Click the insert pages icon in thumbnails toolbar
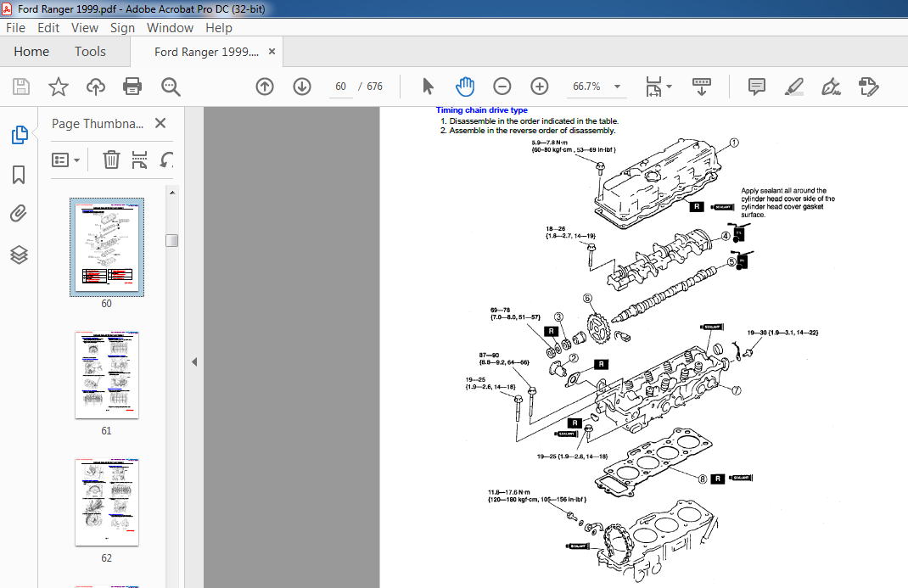The image size is (908, 588). pos(139,160)
